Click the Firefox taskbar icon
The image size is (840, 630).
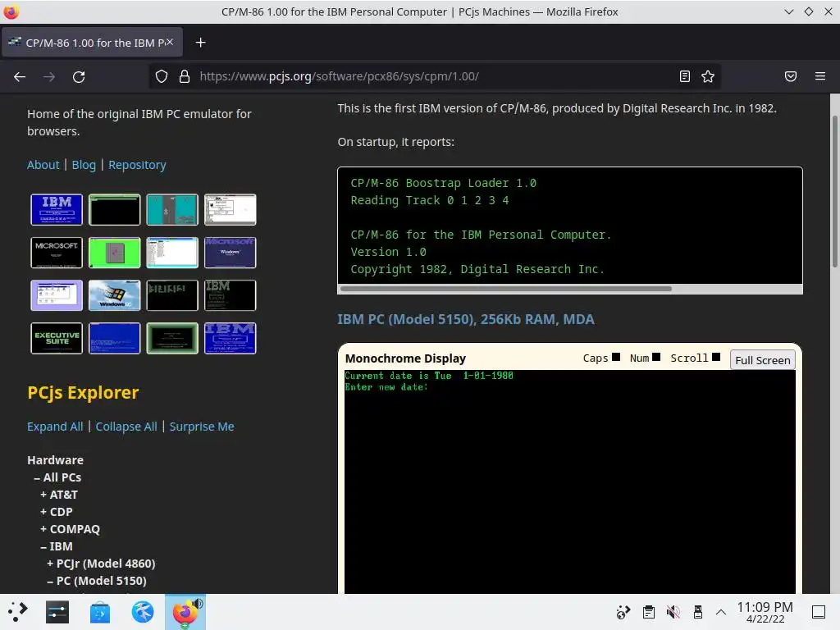(185, 612)
